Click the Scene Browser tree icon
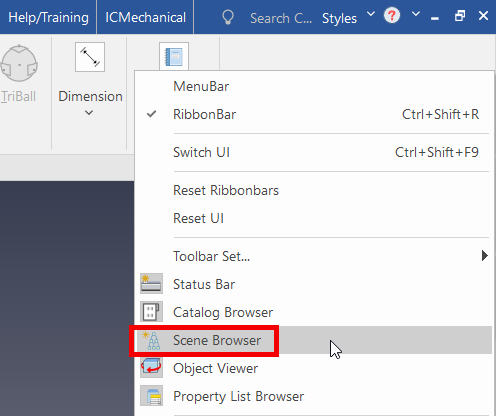496x416 pixels. click(151, 340)
